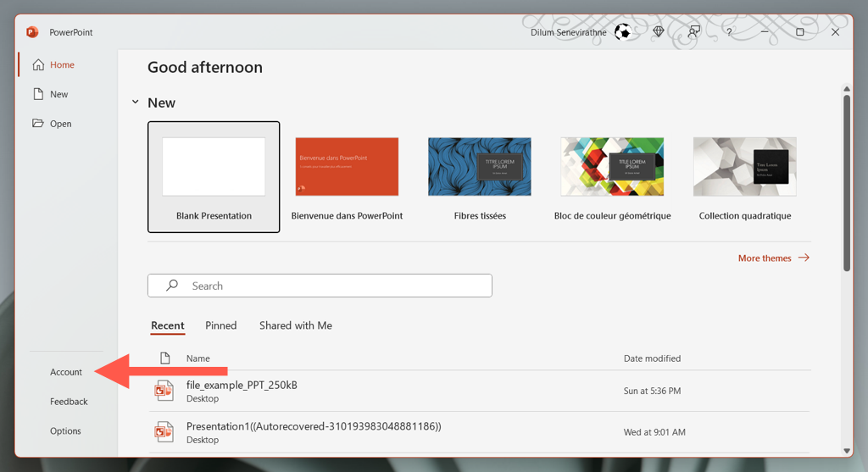Click the feedback person icon in title bar
Viewport: 868px width, 472px height.
pos(693,32)
